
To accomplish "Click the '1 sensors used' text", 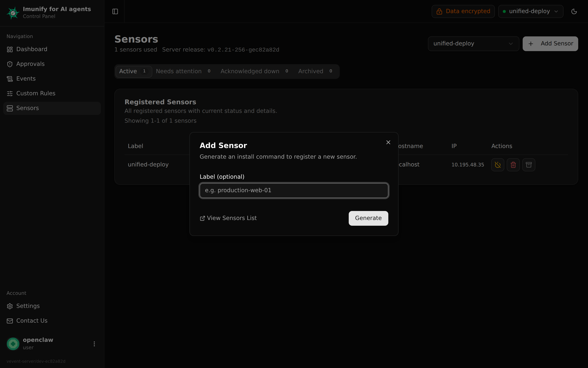I will 136,50.
